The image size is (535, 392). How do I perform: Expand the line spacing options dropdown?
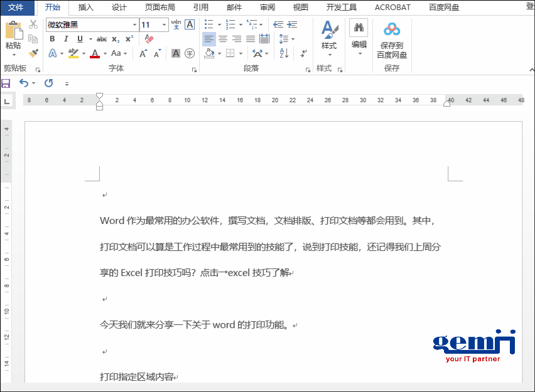click(293, 40)
